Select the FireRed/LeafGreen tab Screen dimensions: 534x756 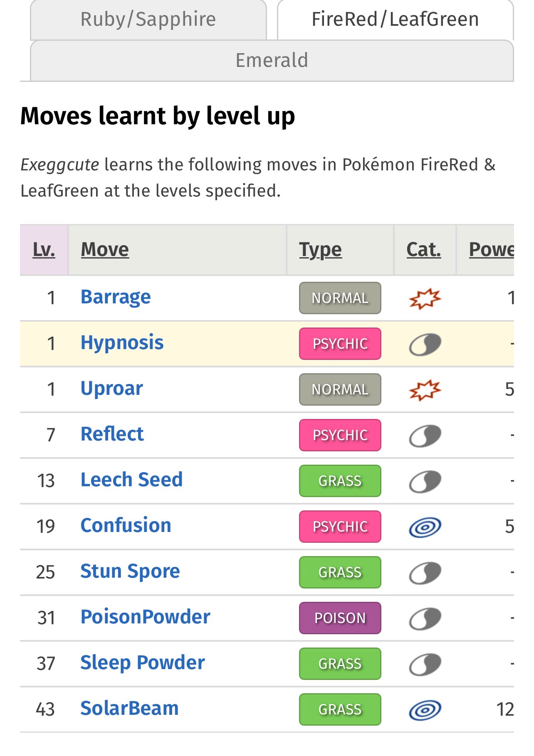(395, 20)
